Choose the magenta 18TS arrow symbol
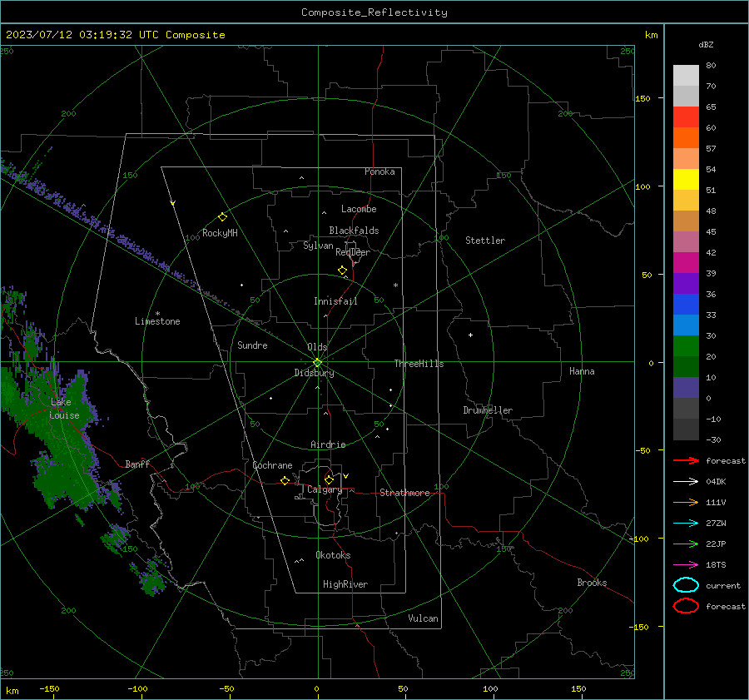This screenshot has height=700, width=749. pyautogui.click(x=686, y=565)
